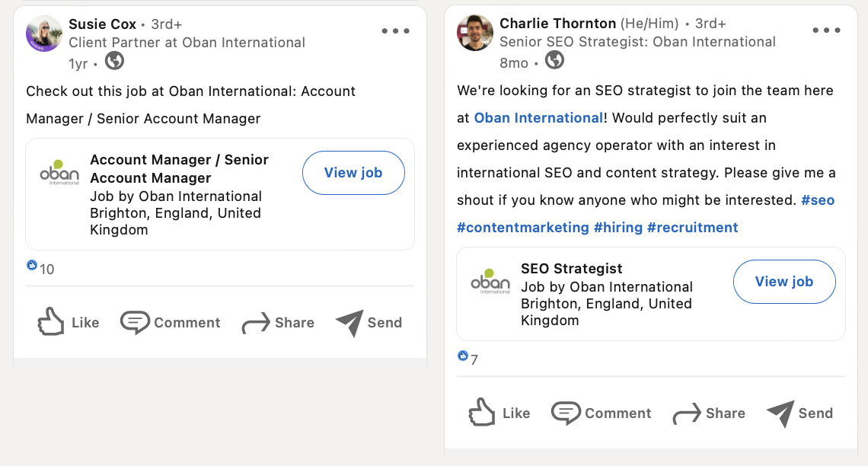Open the three-dot menu on Susie Cox's post

(x=395, y=31)
